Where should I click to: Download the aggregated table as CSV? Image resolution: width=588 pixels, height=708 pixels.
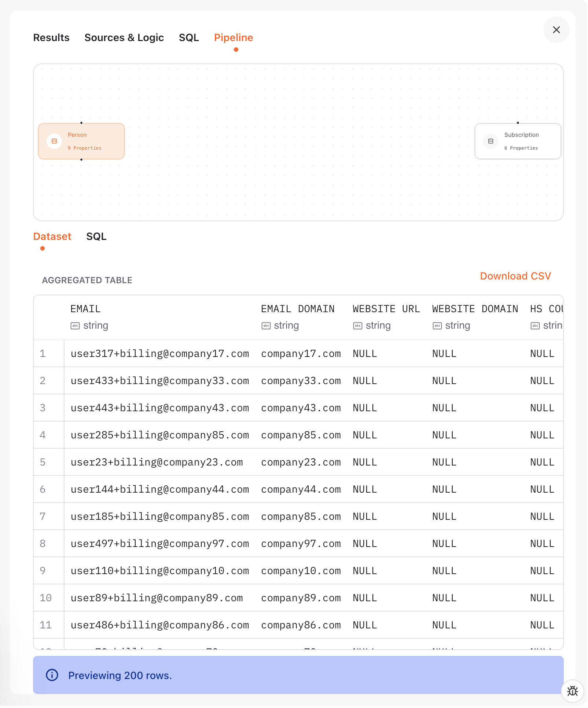coord(515,276)
